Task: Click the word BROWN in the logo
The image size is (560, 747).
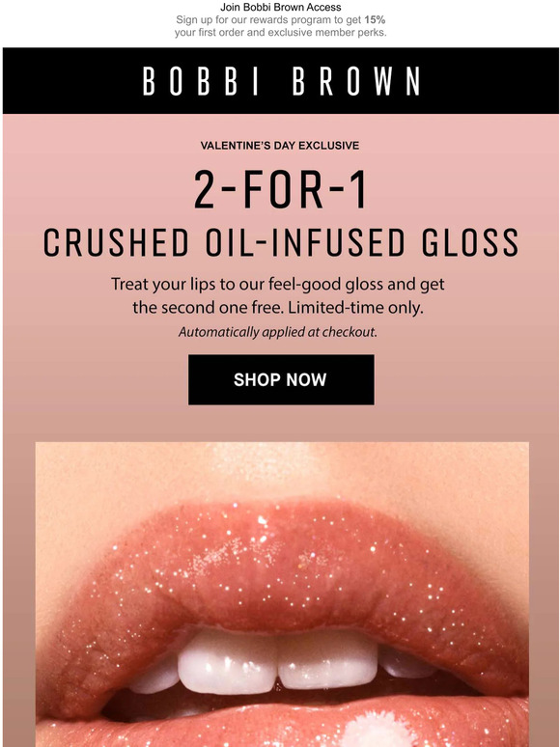Action: (x=356, y=81)
